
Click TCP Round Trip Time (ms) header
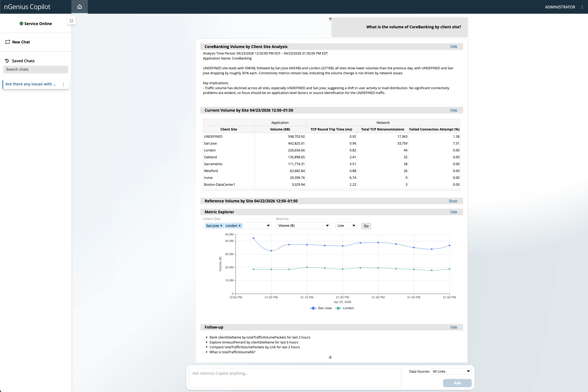[331, 129]
